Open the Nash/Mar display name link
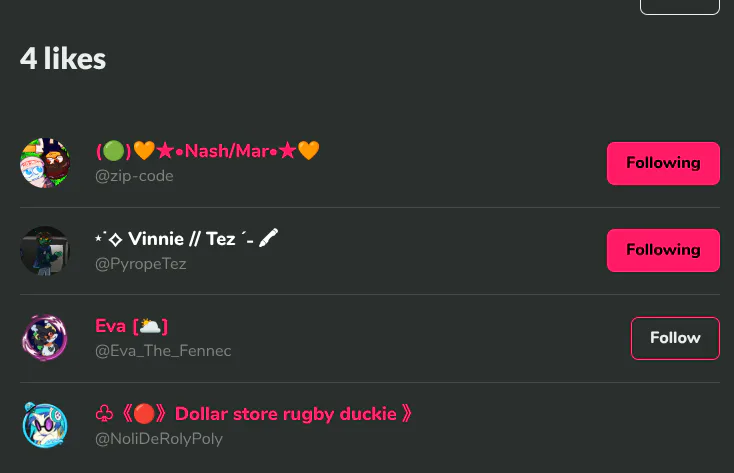 [229, 151]
